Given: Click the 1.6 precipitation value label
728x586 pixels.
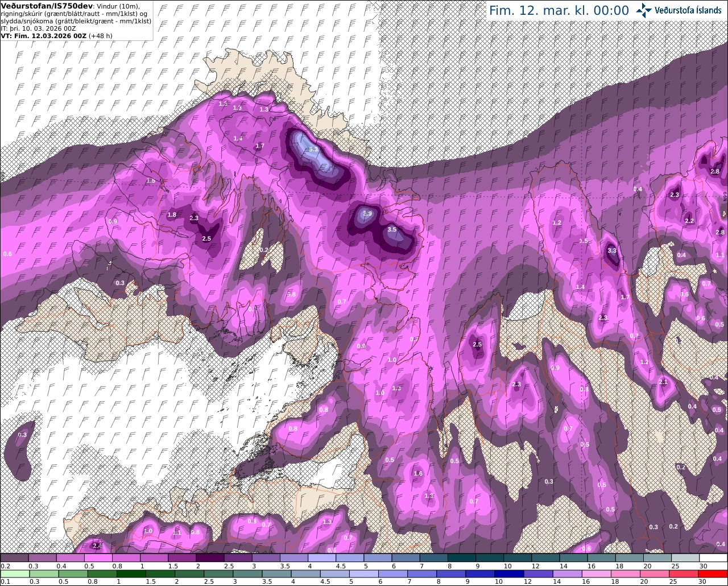Looking at the screenshot, I should (x=418, y=473).
